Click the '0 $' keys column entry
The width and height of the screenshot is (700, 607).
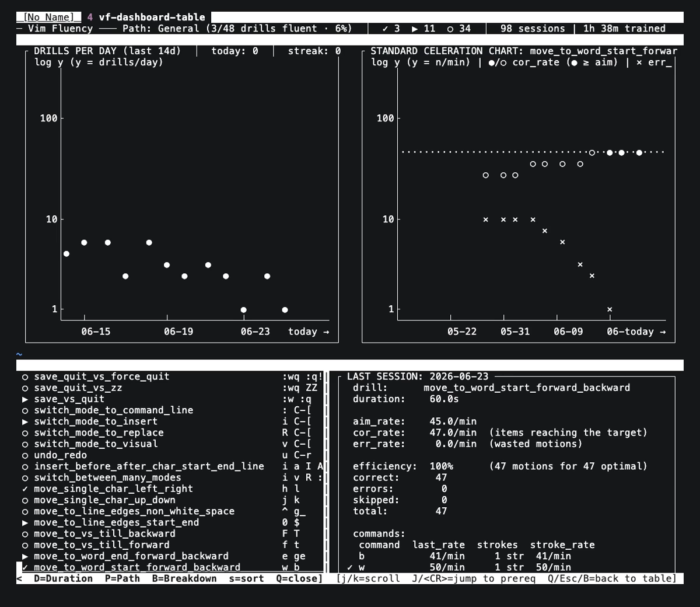pos(290,522)
